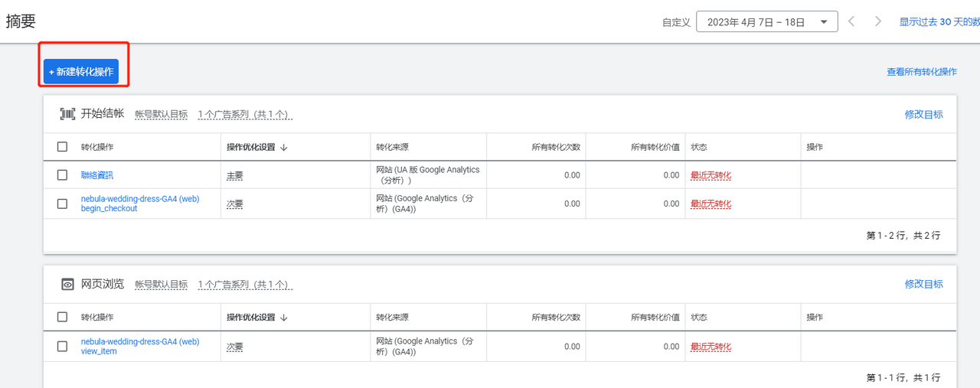
Task: Click the eye icon beside 网页浏览
Action: [x=68, y=284]
